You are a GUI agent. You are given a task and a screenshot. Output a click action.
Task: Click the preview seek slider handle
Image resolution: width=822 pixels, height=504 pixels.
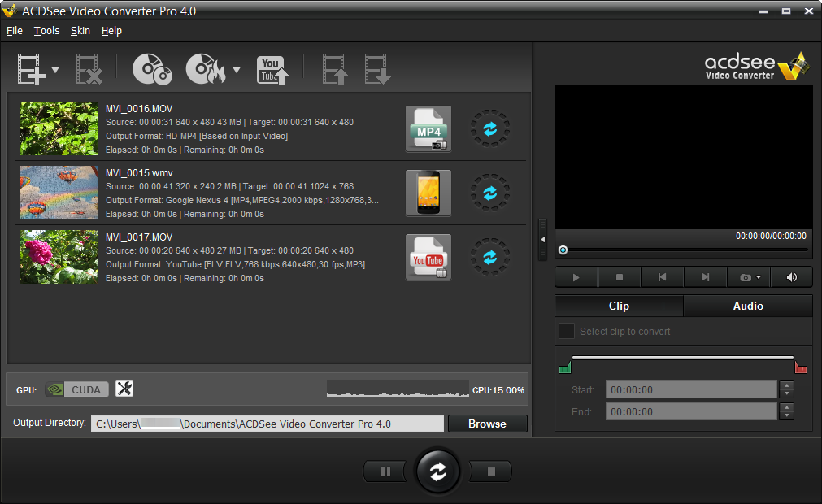tap(563, 250)
